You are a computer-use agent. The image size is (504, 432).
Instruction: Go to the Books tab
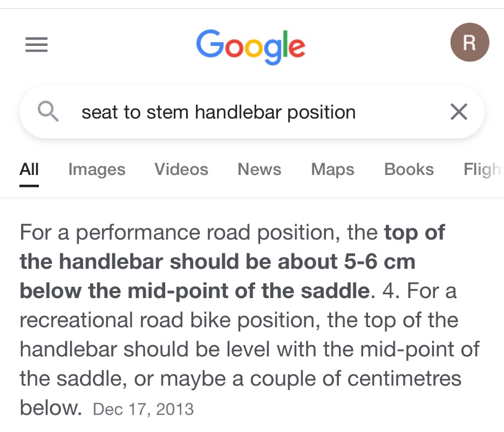click(x=408, y=170)
